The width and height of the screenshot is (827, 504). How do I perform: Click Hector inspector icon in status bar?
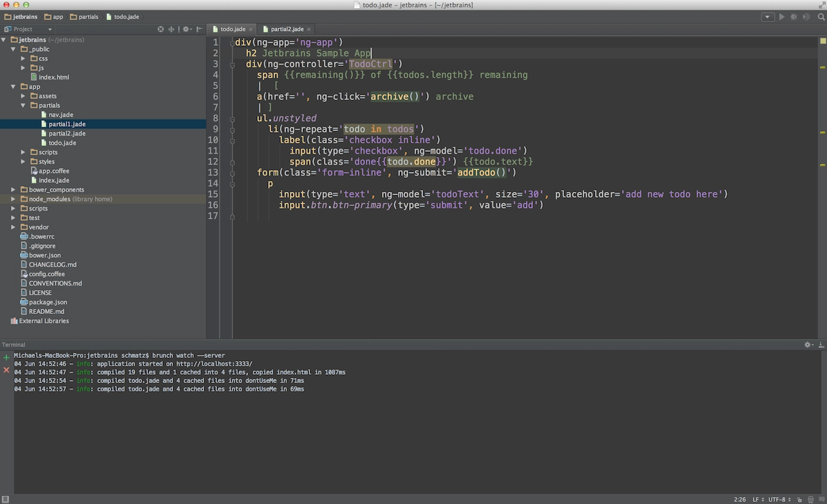811,499
